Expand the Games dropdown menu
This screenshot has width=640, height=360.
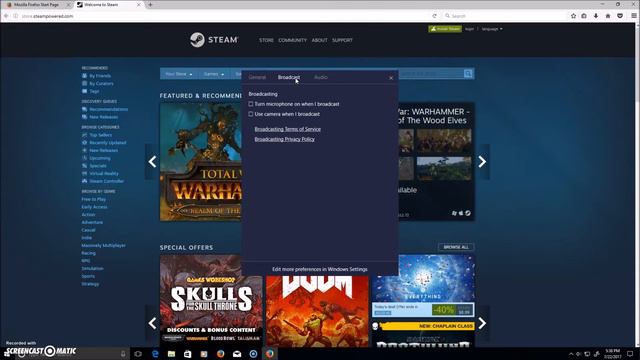214,74
